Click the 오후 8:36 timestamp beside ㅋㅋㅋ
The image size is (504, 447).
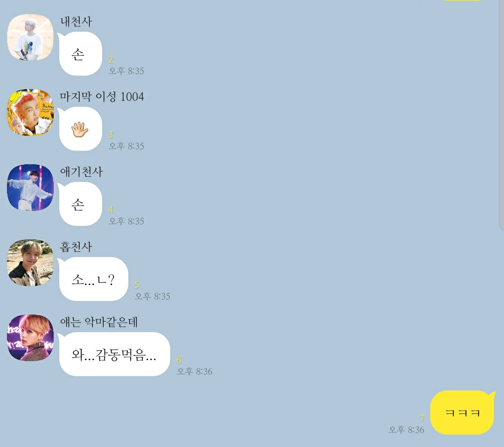[x=406, y=430]
